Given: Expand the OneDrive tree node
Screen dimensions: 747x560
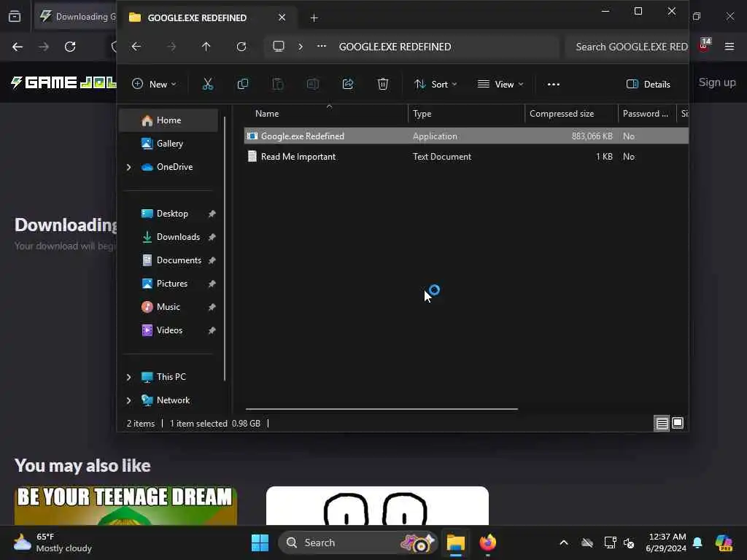Looking at the screenshot, I should point(128,167).
